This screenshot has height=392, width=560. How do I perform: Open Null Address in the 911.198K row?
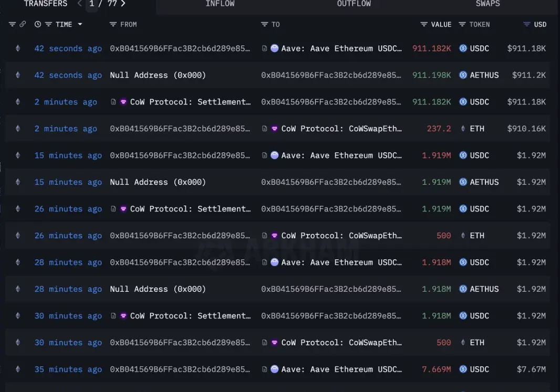pos(158,75)
